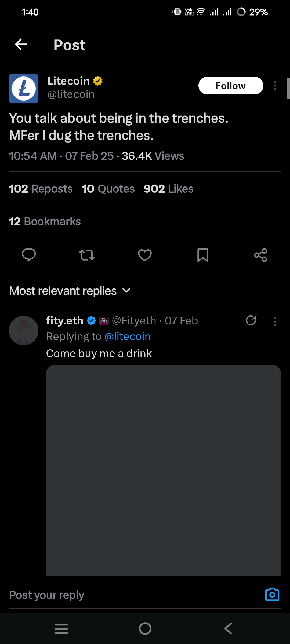
Task: Tap the Grok icon on fity.eth's reply
Action: coord(251,320)
